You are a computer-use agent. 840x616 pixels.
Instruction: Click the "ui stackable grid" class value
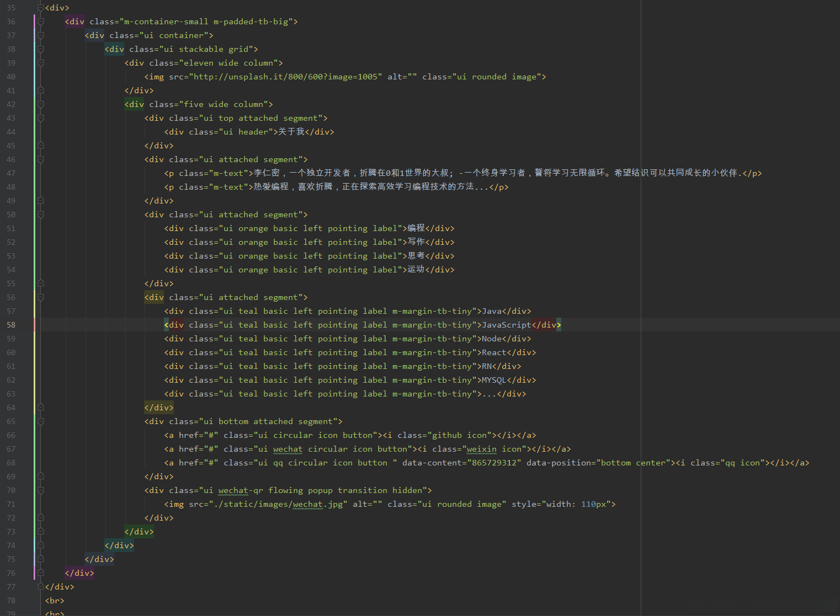point(209,49)
